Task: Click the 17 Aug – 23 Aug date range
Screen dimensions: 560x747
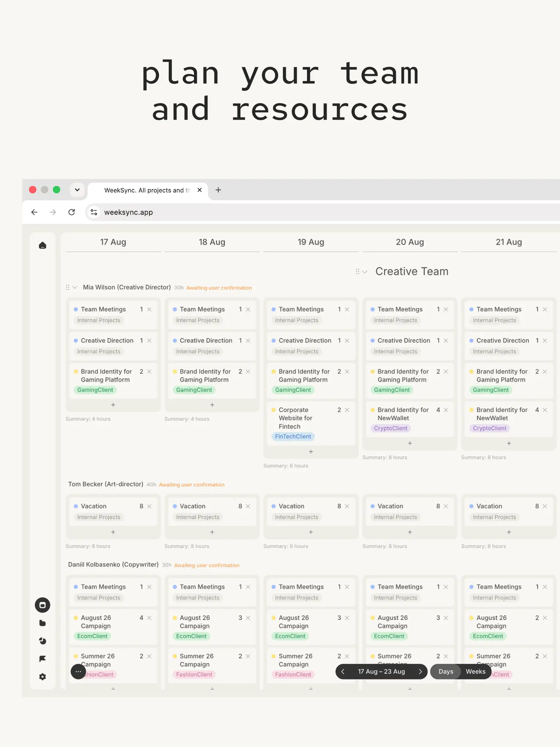Action: (x=381, y=671)
